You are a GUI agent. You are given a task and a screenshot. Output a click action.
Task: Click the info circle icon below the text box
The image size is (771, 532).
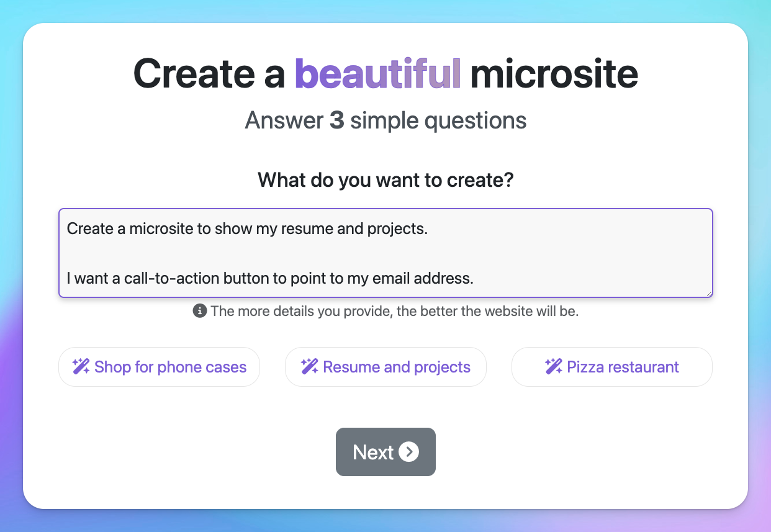[x=200, y=311]
